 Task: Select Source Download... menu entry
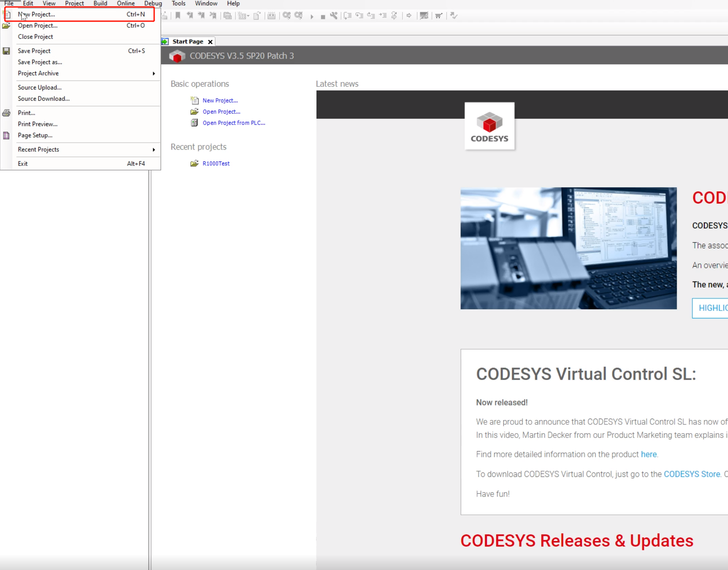(81, 99)
